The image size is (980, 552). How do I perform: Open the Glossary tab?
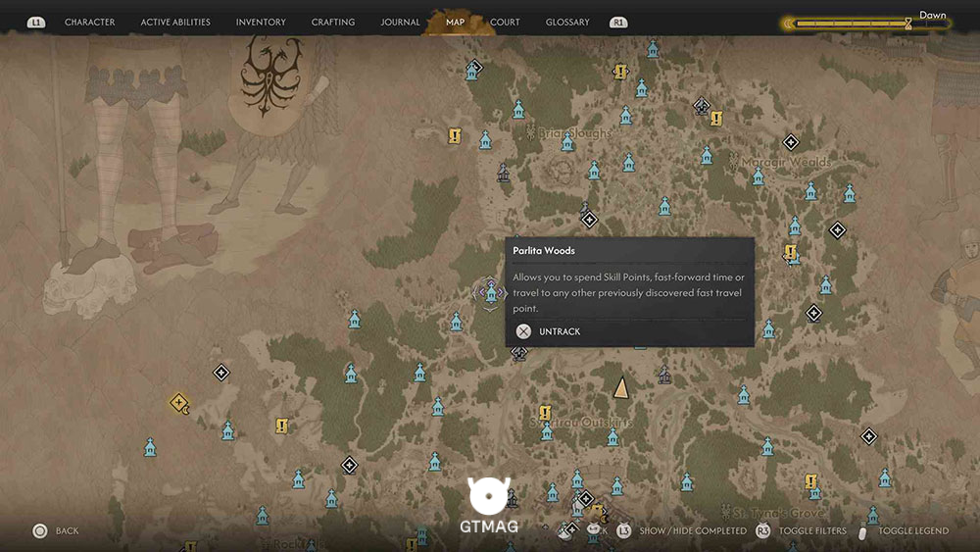[x=567, y=23]
